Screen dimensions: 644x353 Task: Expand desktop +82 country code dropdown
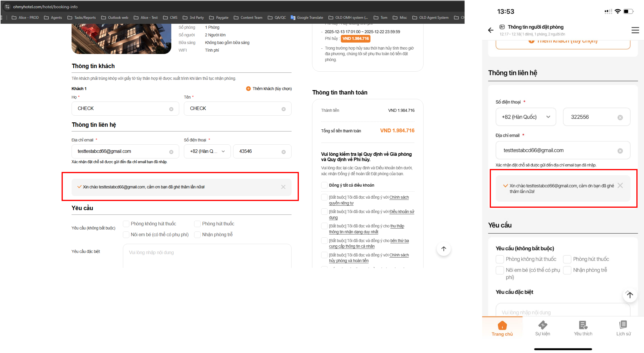point(207,151)
